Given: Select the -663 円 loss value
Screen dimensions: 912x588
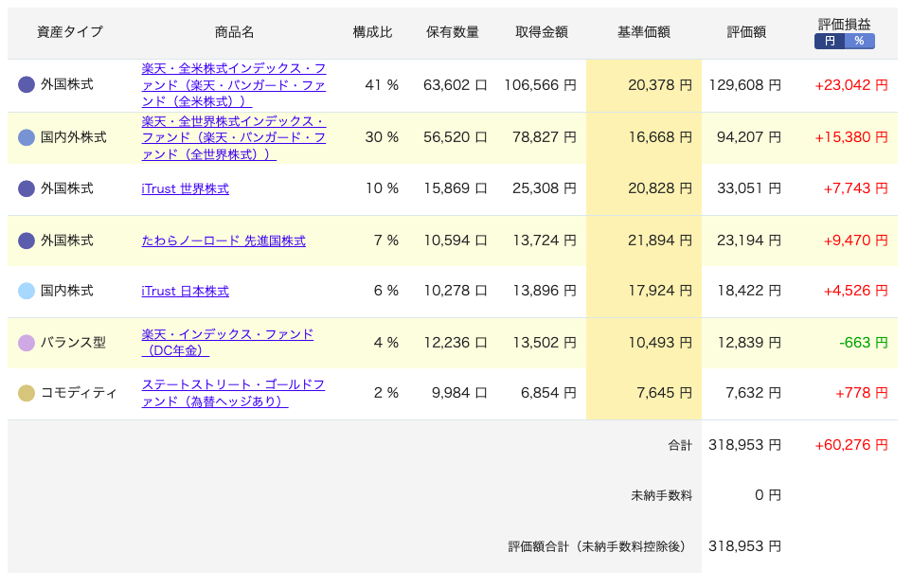Looking at the screenshot, I should 864,343.
